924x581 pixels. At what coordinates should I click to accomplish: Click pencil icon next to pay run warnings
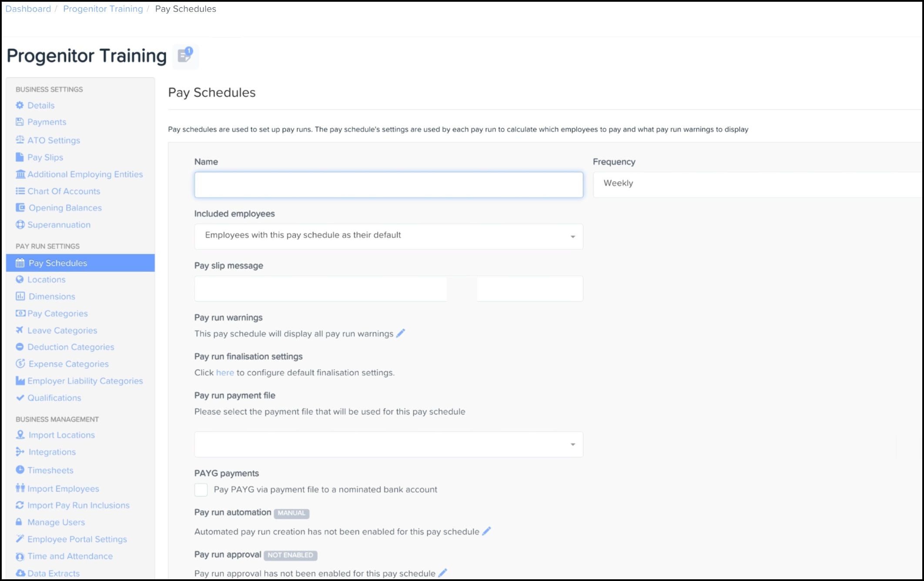(x=401, y=334)
